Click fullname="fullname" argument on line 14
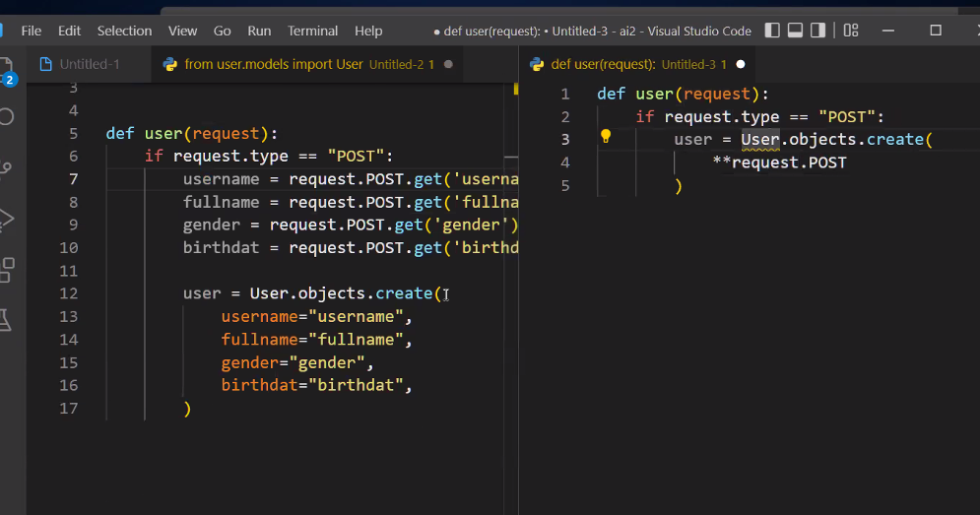 (x=312, y=340)
